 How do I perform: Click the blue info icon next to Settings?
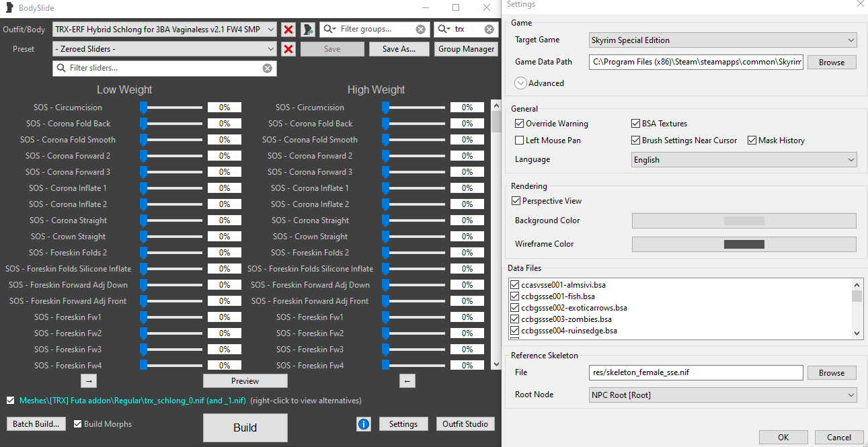point(364,424)
